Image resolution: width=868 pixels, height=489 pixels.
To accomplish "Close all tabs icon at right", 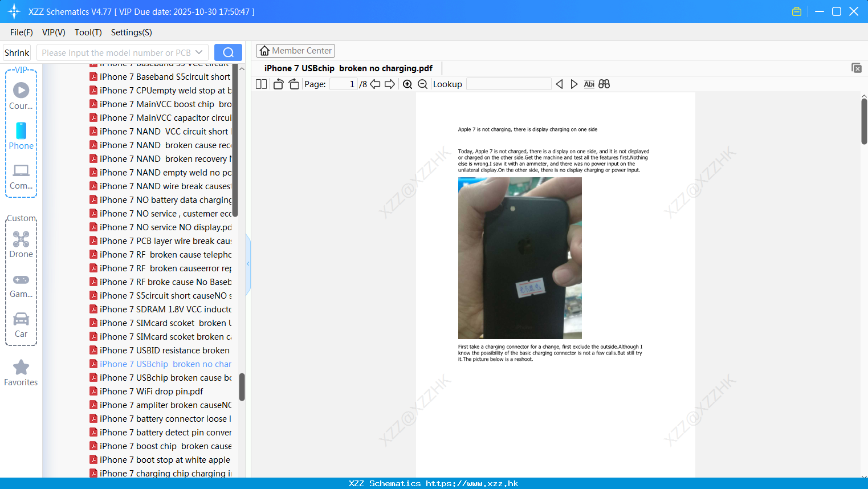I will (x=857, y=68).
